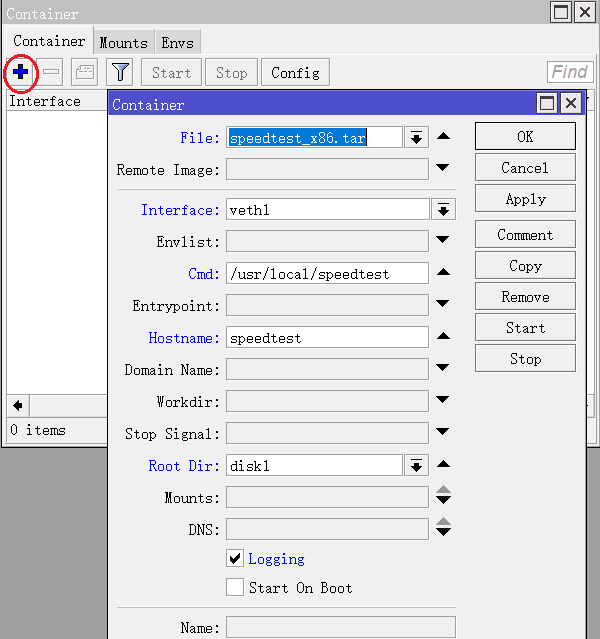
Task: Click the comment icon in the toolbar
Action: (84, 72)
